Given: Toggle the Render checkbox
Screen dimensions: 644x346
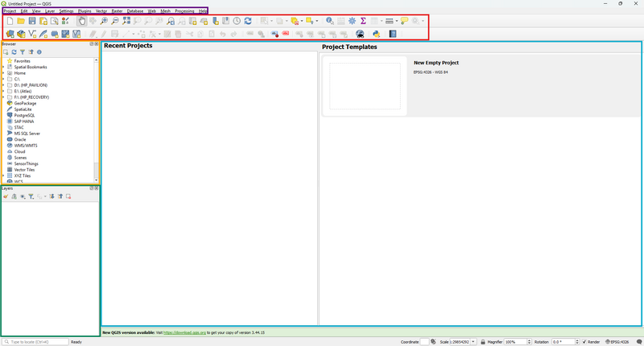Looking at the screenshot, I should 584,342.
